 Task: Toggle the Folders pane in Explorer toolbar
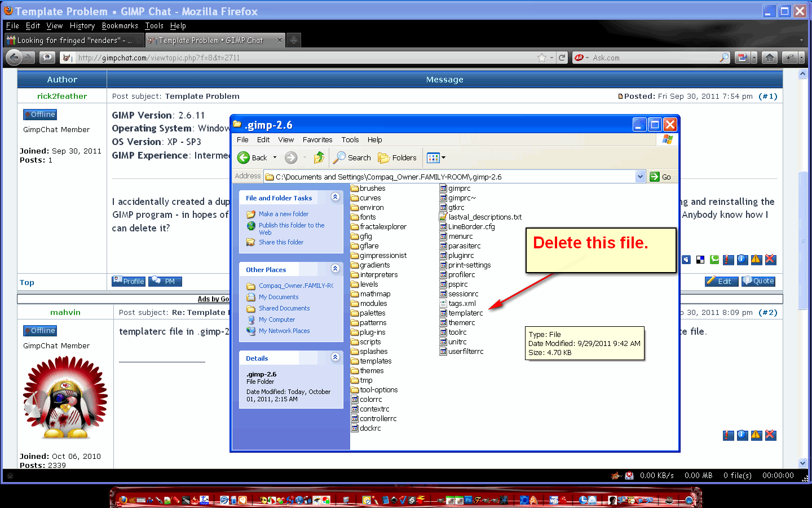coord(397,157)
